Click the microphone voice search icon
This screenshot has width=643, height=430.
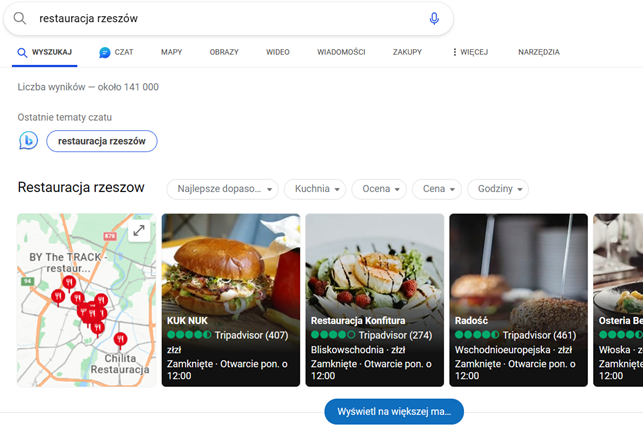click(x=434, y=19)
